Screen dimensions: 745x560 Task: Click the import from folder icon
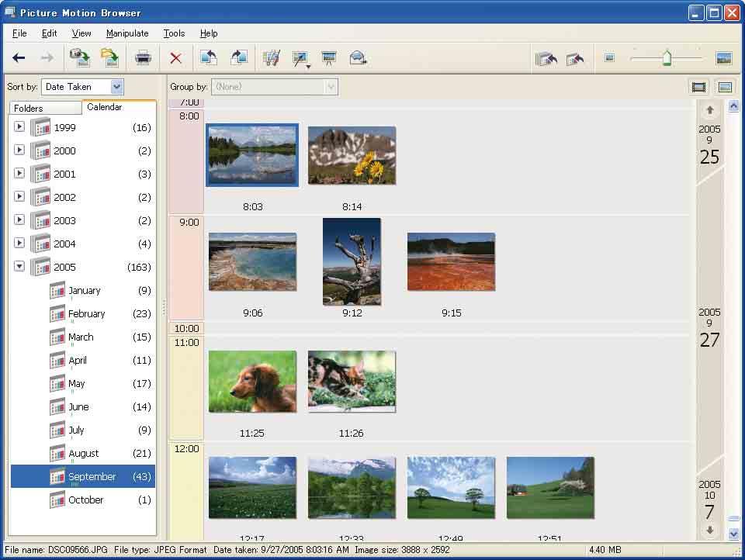[x=109, y=58]
